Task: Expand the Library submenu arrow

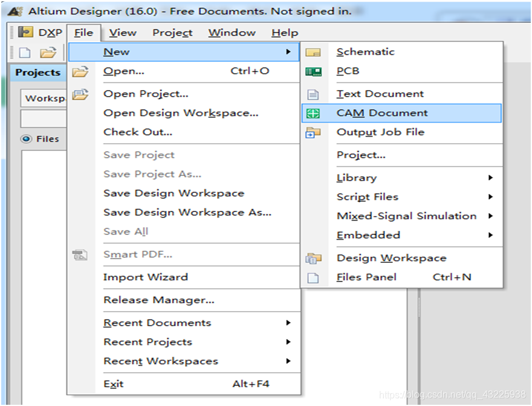Action: click(x=490, y=178)
